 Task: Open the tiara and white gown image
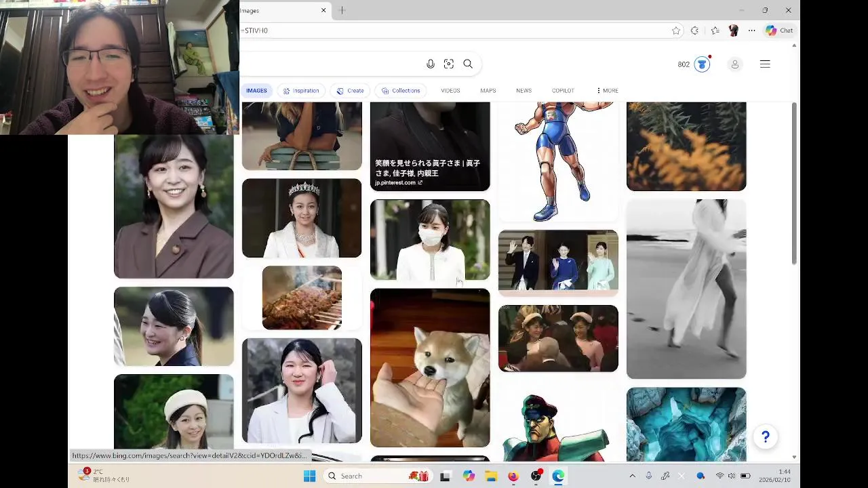(302, 218)
